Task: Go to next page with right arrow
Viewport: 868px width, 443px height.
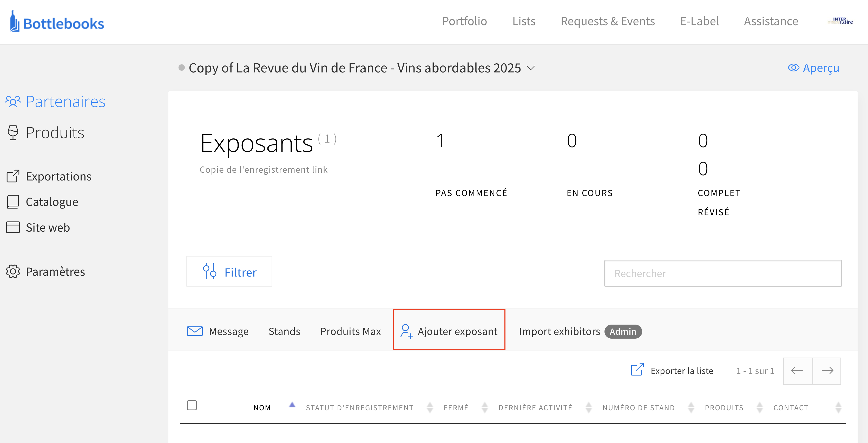Action: tap(827, 371)
